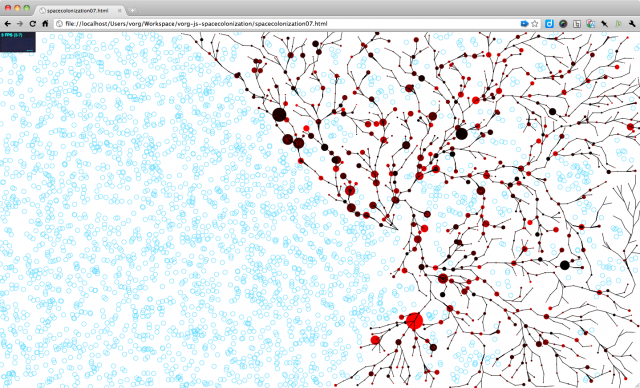This screenshot has height=388, width=640.
Task: Click the blue tag icon in address bar
Action: pyautogui.click(x=524, y=24)
